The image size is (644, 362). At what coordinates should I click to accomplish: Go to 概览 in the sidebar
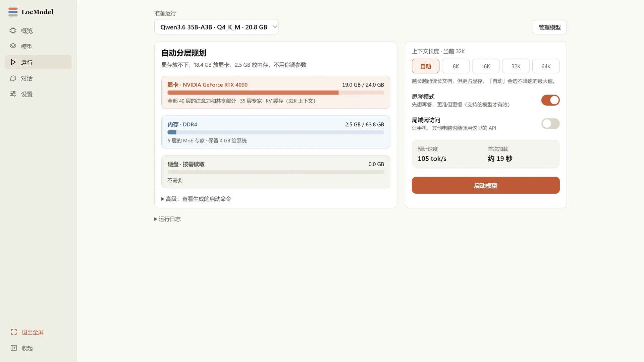click(39, 31)
